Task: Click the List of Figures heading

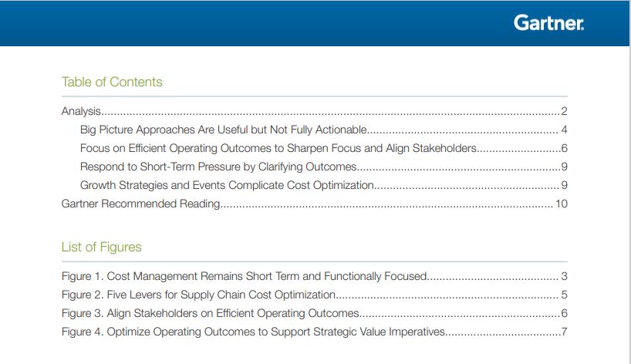Action: [101, 247]
